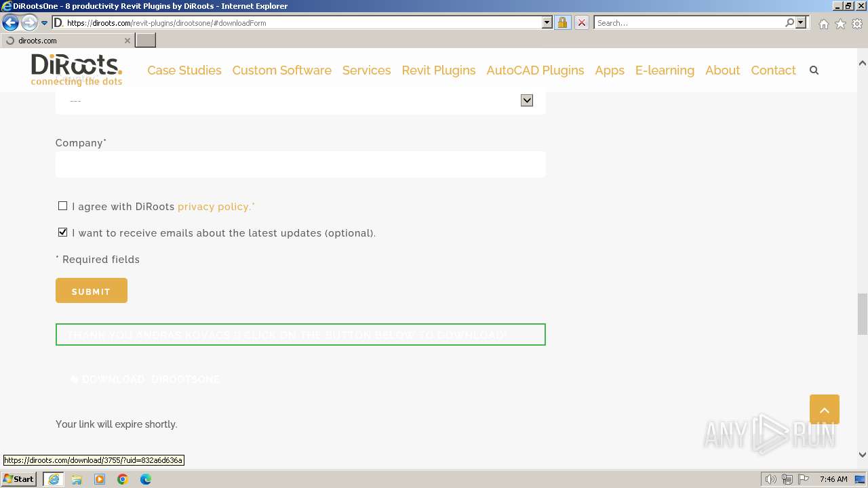Open the Tools gear icon
Viewport: 868px width, 488px height.
tap(857, 24)
